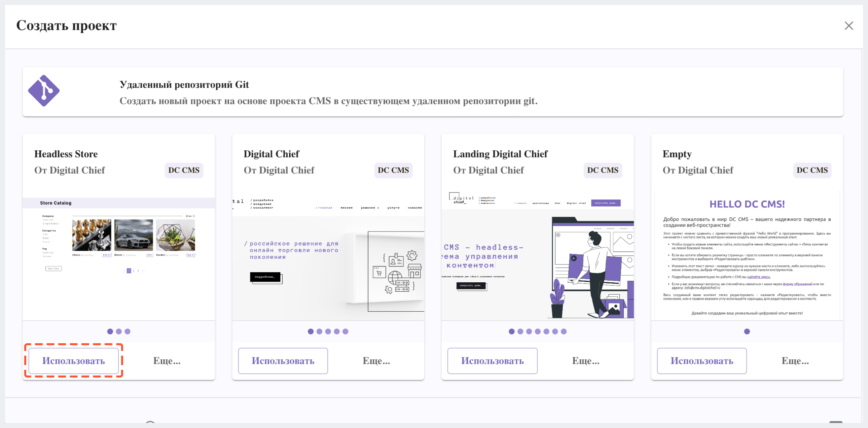Select fourth slide dot of Digital Chief
Viewport: 868px width, 428px height.
click(x=337, y=331)
